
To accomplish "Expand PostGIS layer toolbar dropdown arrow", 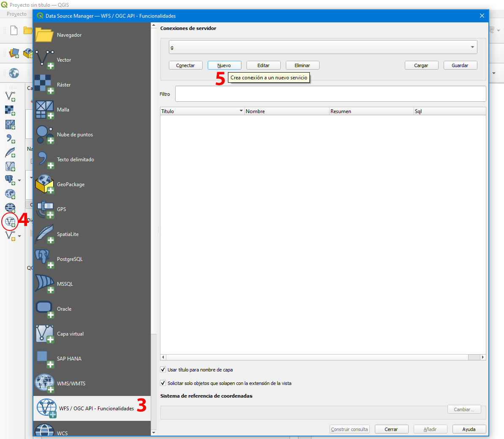I will (x=19, y=180).
